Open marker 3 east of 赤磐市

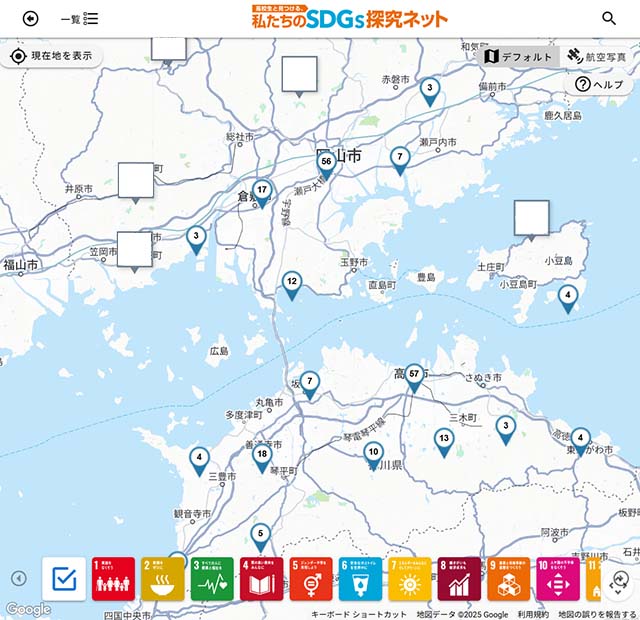(x=429, y=92)
